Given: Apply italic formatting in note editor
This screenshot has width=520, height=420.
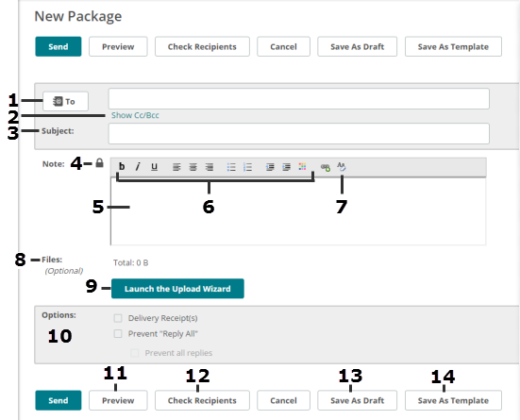Looking at the screenshot, I should 138,166.
